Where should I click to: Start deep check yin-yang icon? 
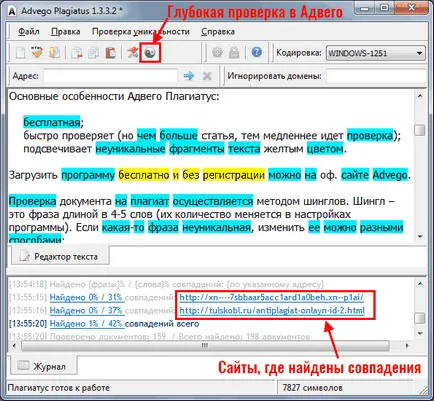pos(150,52)
